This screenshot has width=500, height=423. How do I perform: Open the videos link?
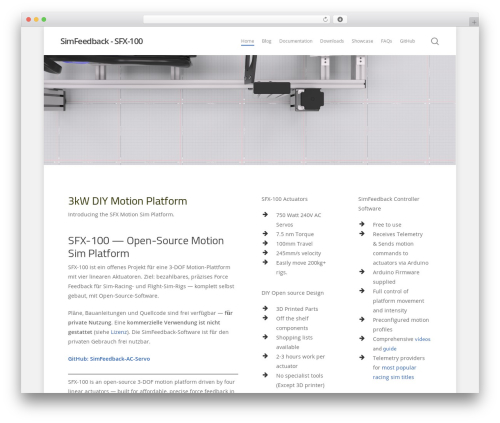pyautogui.click(x=422, y=339)
